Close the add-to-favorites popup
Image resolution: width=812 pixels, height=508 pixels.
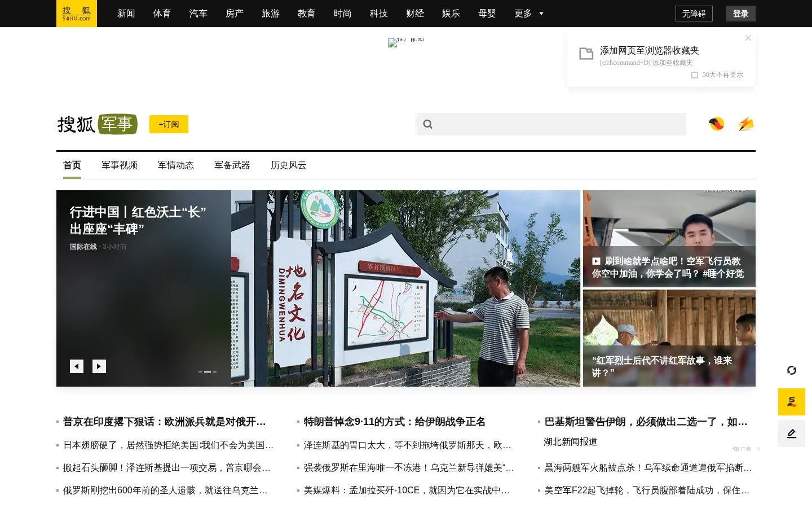click(x=748, y=38)
